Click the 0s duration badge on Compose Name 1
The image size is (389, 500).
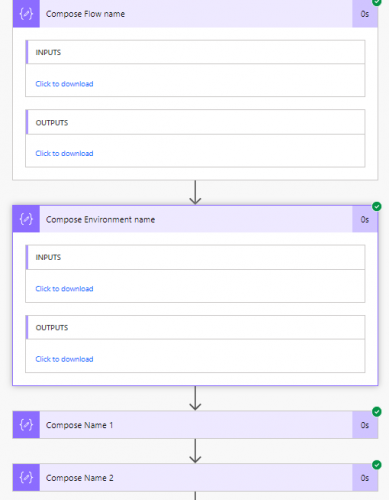tap(365, 425)
